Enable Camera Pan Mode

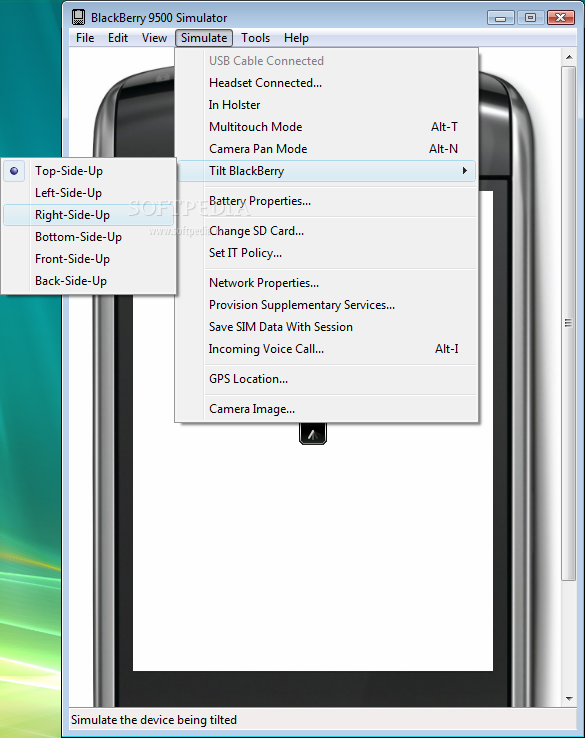coord(327,149)
